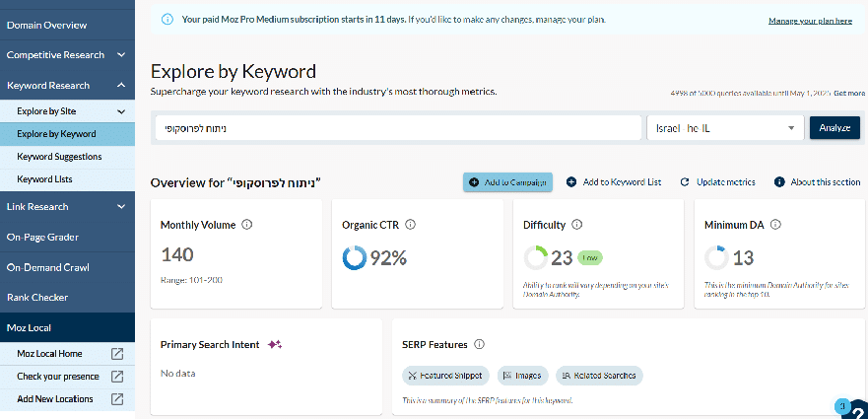
Task: Open the Israel - he-IL locale dropdown
Action: click(x=725, y=128)
